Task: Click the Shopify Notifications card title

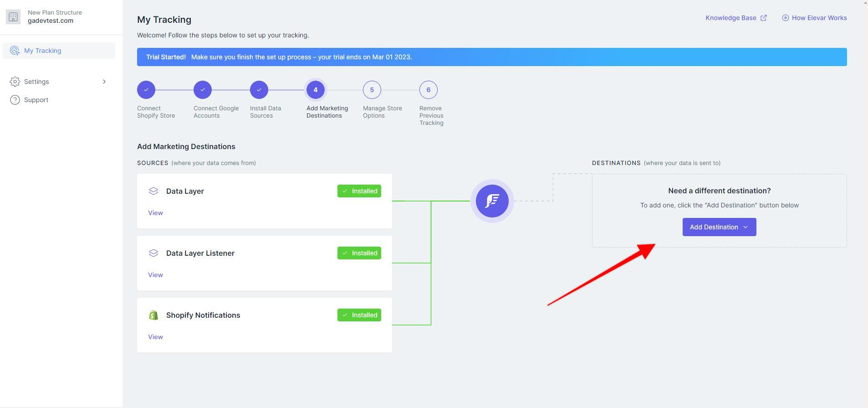Action: tap(203, 315)
